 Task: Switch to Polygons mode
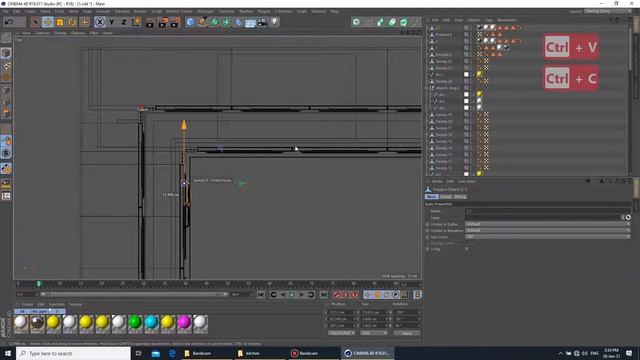[x=6, y=114]
